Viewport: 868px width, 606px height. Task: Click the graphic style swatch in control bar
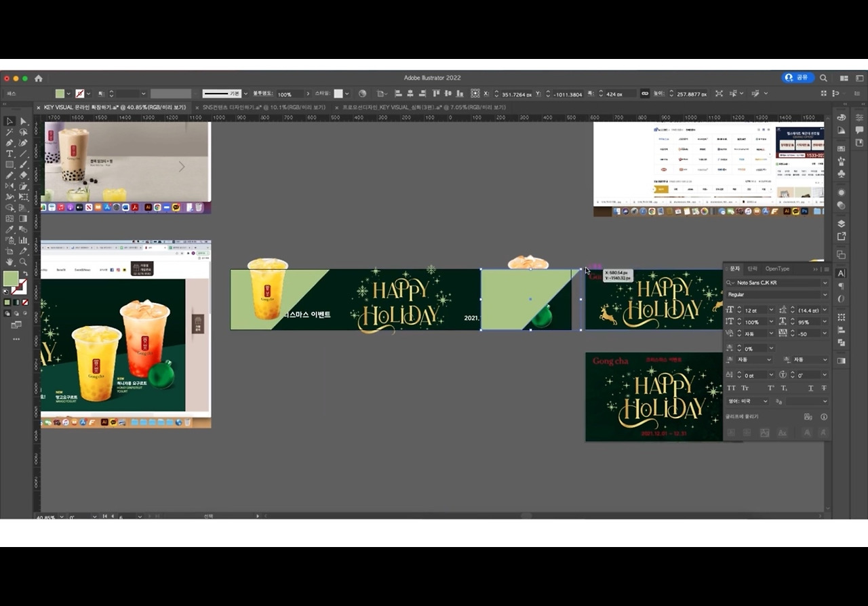point(338,94)
